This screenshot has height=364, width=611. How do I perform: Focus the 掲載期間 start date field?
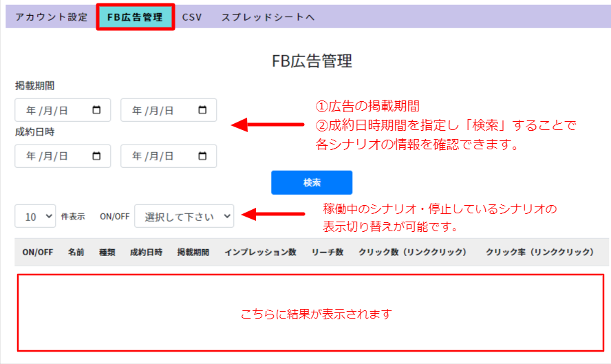63,110
